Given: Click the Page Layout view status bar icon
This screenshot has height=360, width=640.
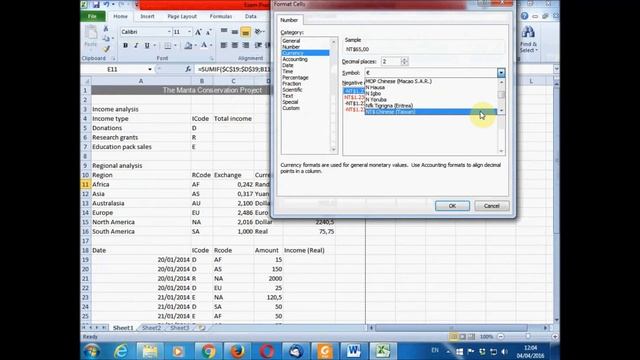Looking at the screenshot, I should [x=462, y=337].
